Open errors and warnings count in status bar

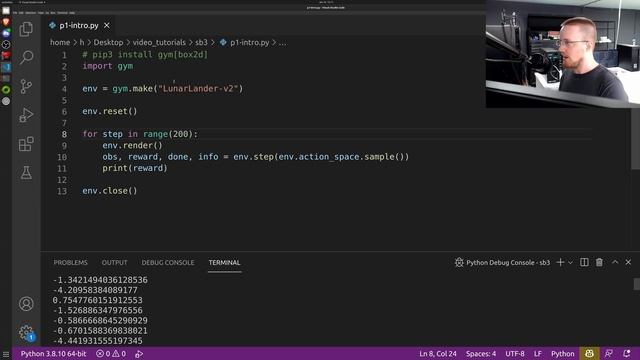[111, 353]
